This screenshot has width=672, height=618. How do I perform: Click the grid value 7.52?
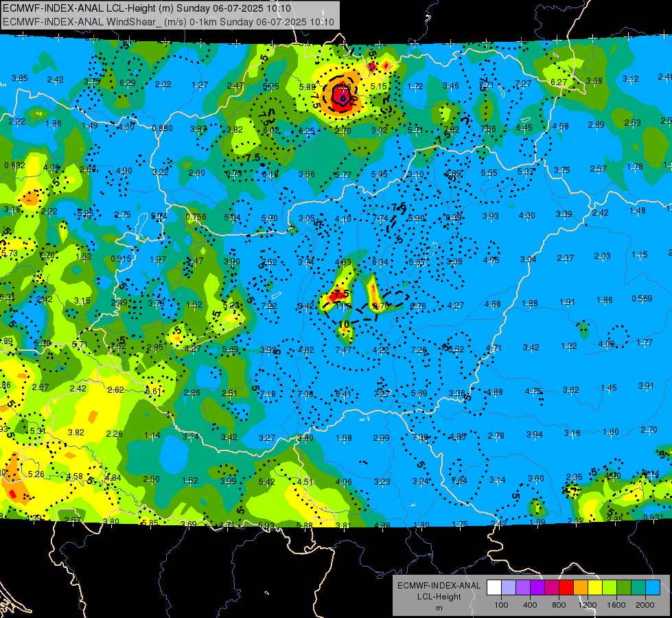tap(269, 262)
